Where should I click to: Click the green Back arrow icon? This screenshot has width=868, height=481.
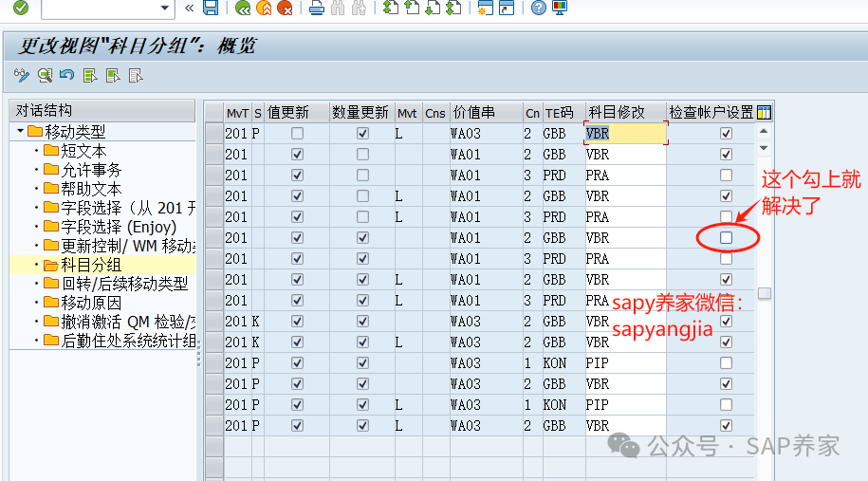tap(243, 8)
